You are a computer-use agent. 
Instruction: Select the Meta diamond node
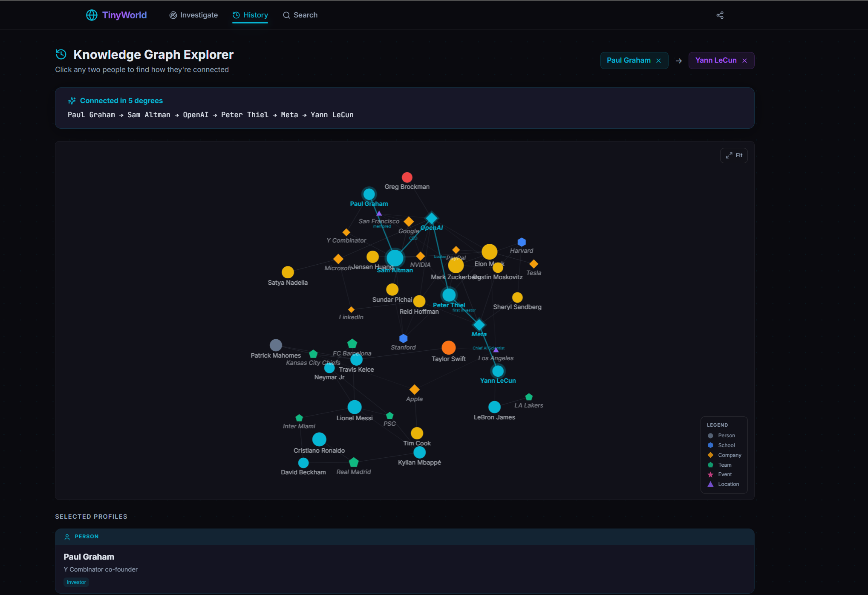pyautogui.click(x=479, y=325)
